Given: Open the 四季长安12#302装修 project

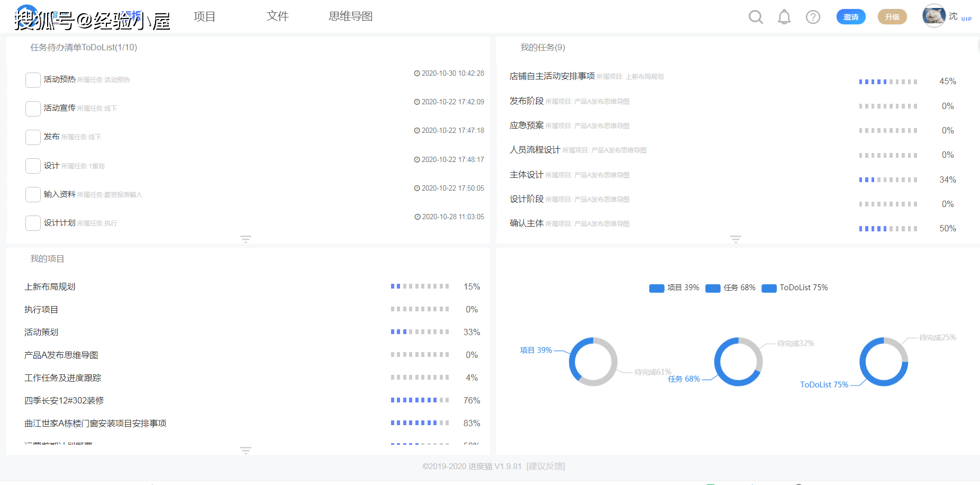Looking at the screenshot, I should [x=64, y=401].
